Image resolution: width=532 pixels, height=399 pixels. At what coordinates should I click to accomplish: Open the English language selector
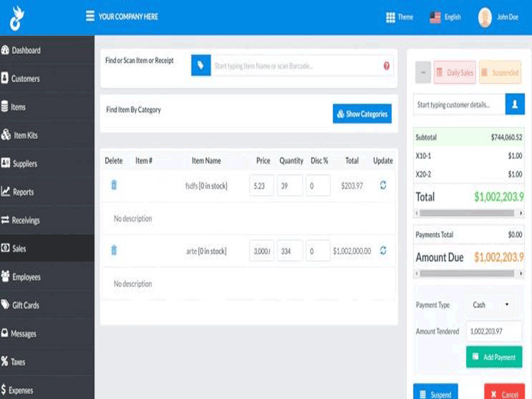tap(446, 17)
